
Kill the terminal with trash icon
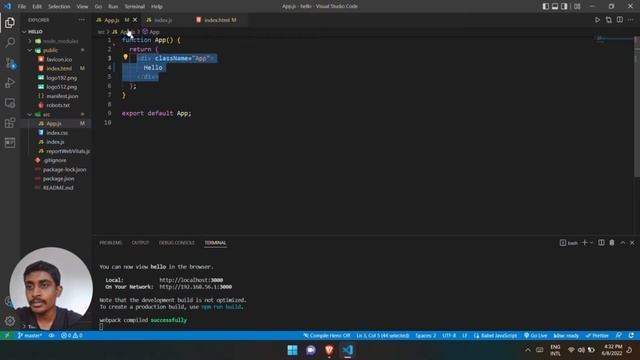coord(612,242)
